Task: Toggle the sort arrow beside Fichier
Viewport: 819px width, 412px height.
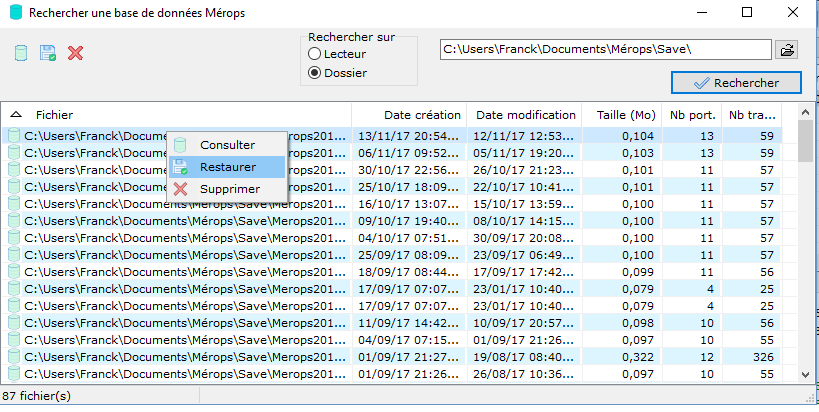Action: point(16,115)
